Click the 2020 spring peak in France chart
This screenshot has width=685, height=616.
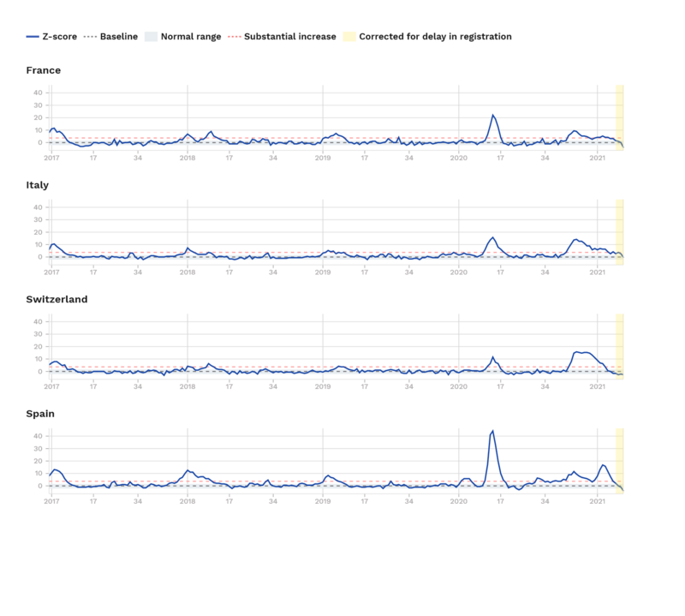[493, 115]
